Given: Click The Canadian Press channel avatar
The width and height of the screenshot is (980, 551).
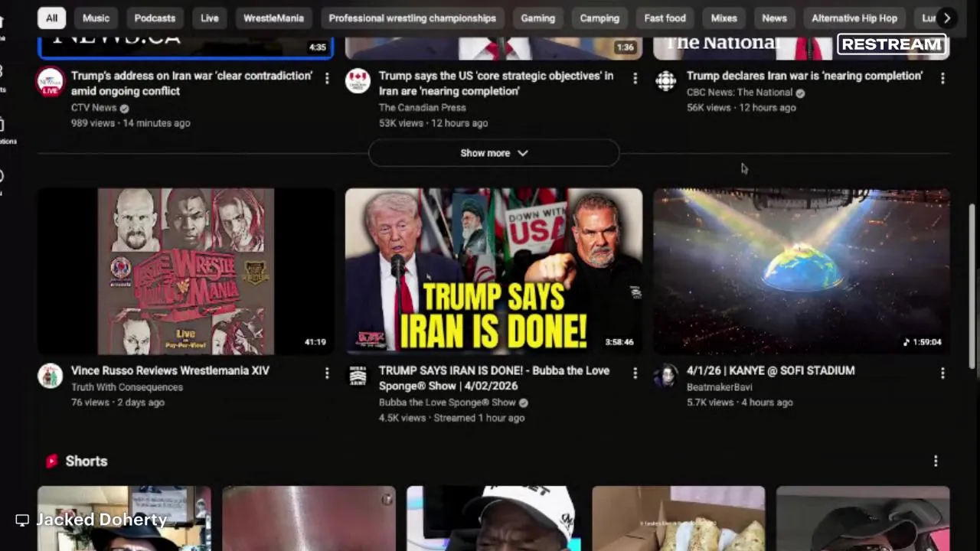Looking at the screenshot, I should [358, 81].
